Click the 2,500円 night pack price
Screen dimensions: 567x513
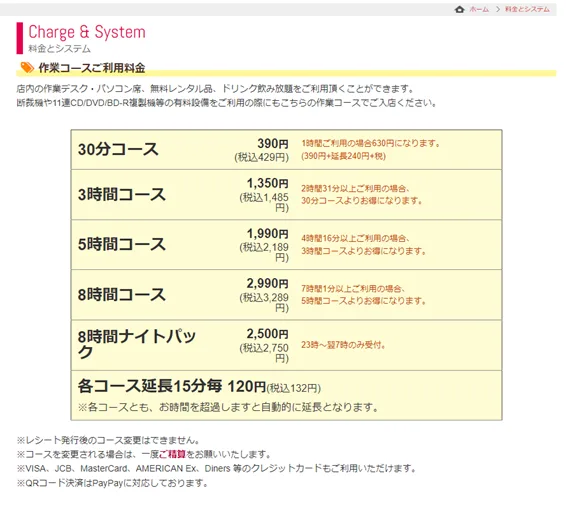pyautogui.click(x=267, y=334)
